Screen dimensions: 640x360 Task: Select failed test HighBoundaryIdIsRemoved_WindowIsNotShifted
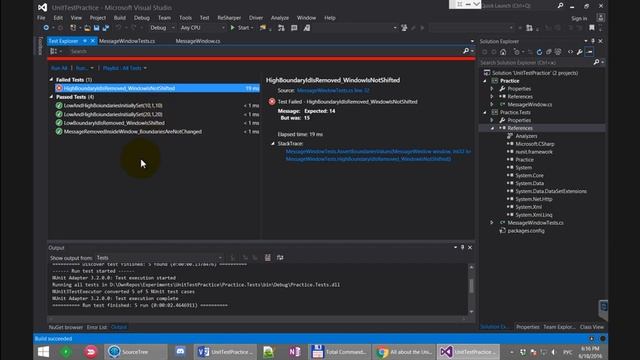pyautogui.click(x=157, y=88)
